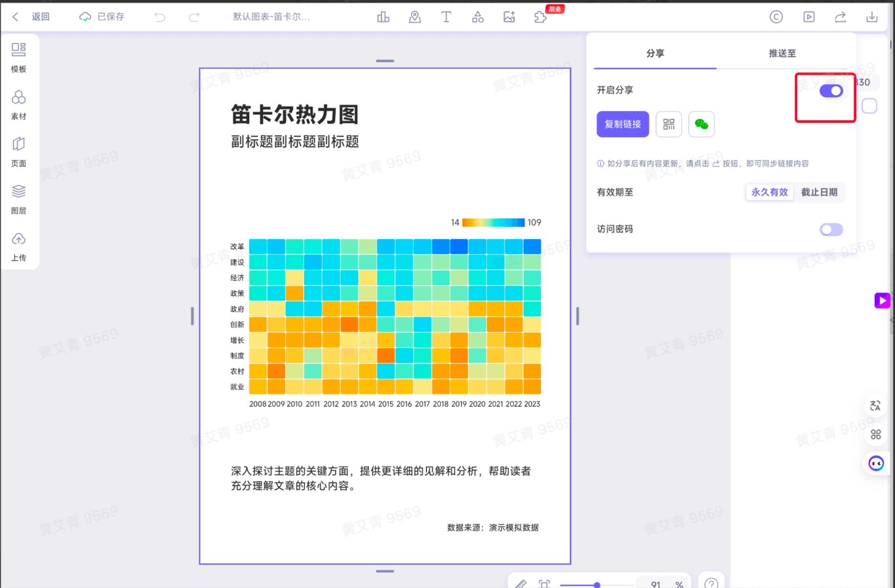Screen dimensions: 895x588
Task: Click the 2008 axis label
Action: coord(257,404)
